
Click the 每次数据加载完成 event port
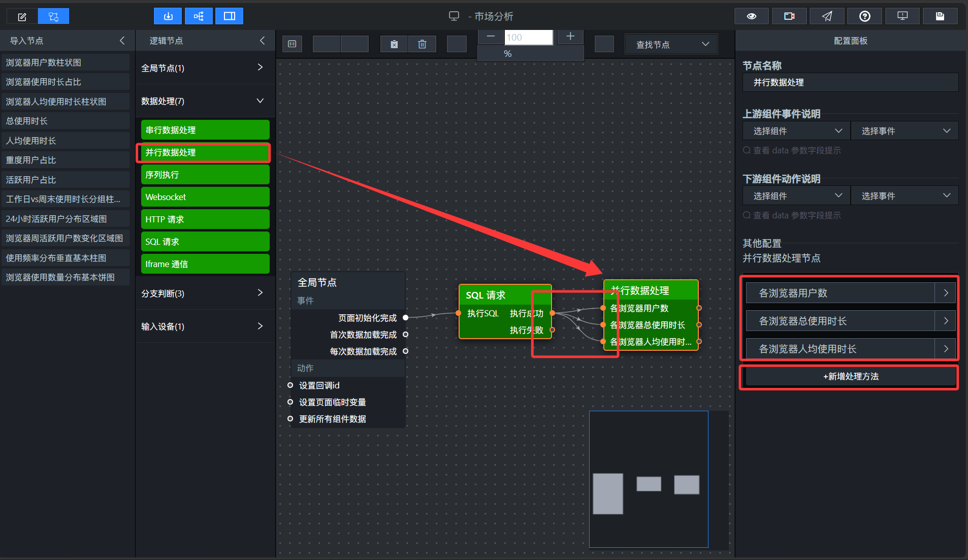click(405, 351)
